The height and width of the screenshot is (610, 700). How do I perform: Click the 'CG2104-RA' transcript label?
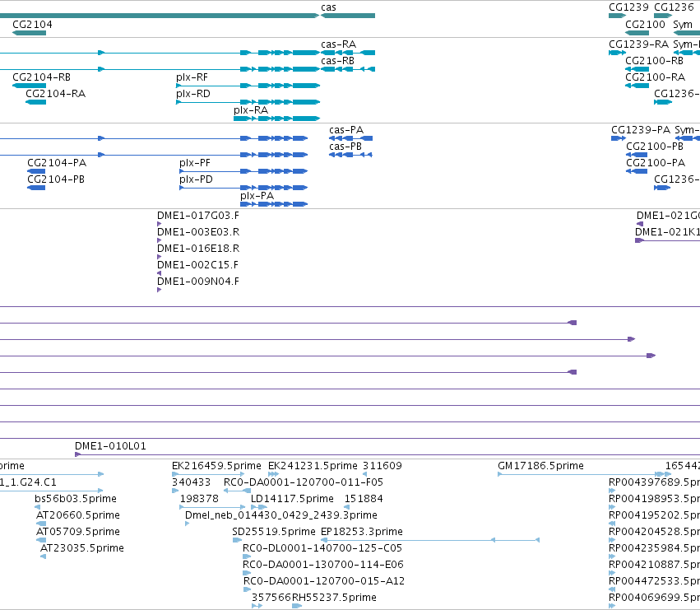(x=55, y=94)
